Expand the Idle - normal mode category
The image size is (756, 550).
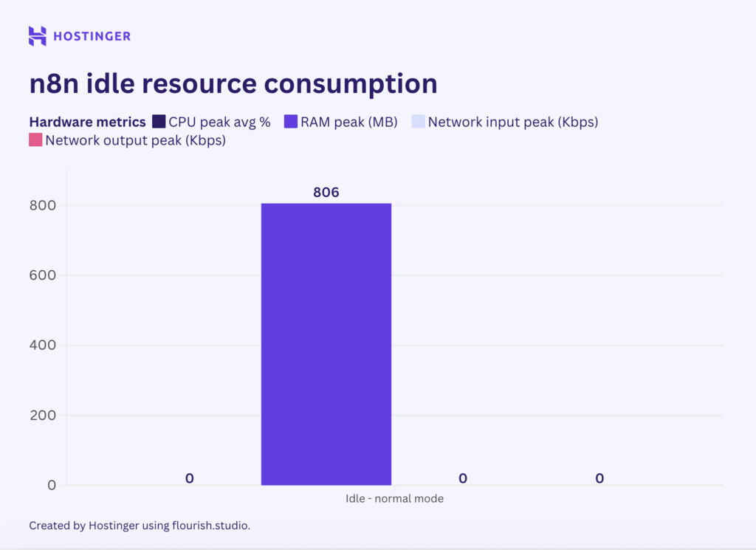pyautogui.click(x=394, y=498)
